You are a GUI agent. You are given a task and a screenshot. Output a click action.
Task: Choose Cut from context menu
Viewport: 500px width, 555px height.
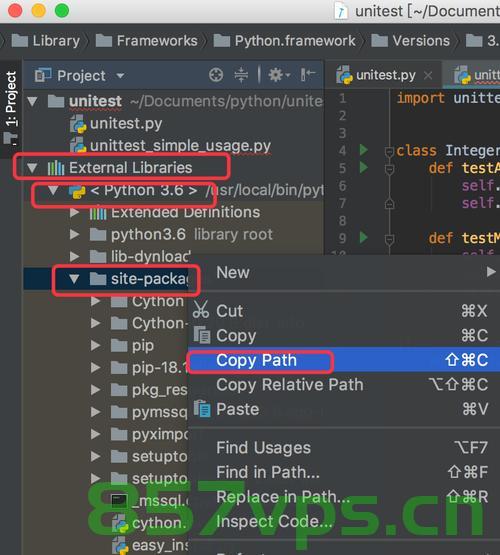point(344,311)
